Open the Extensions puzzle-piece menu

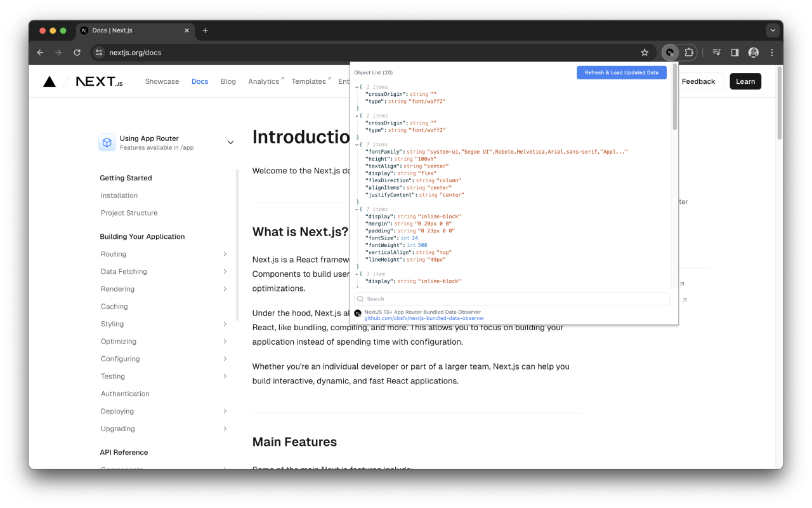pyautogui.click(x=689, y=53)
